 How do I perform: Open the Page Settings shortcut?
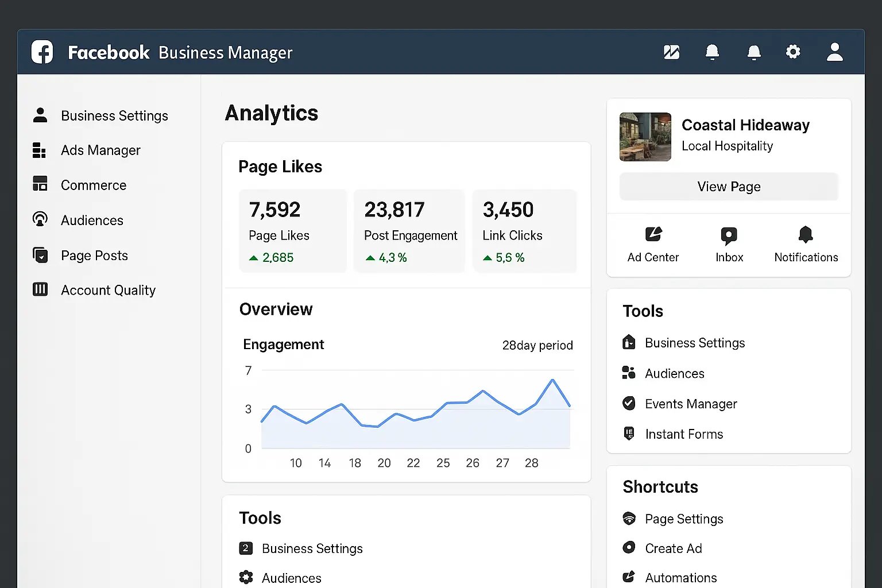click(684, 519)
